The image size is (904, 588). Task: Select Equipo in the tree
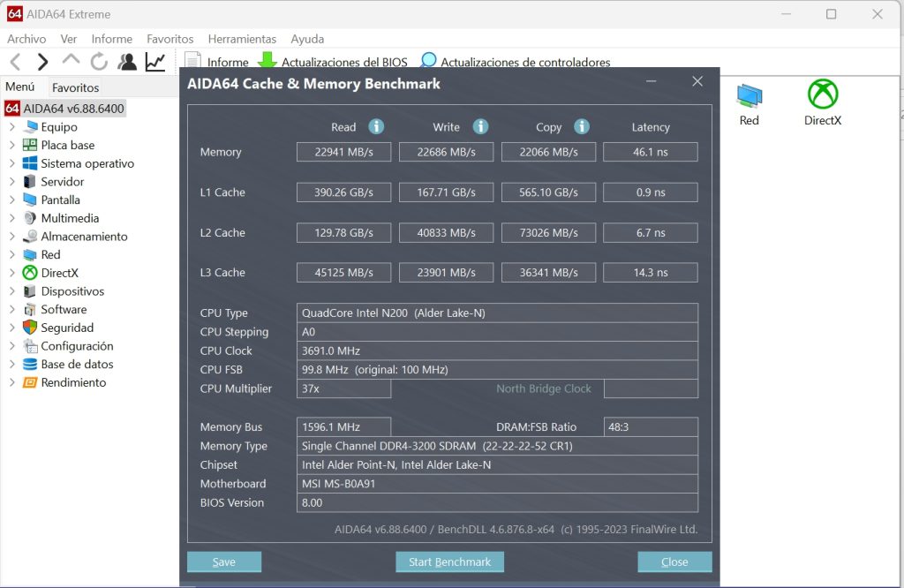[x=59, y=127]
